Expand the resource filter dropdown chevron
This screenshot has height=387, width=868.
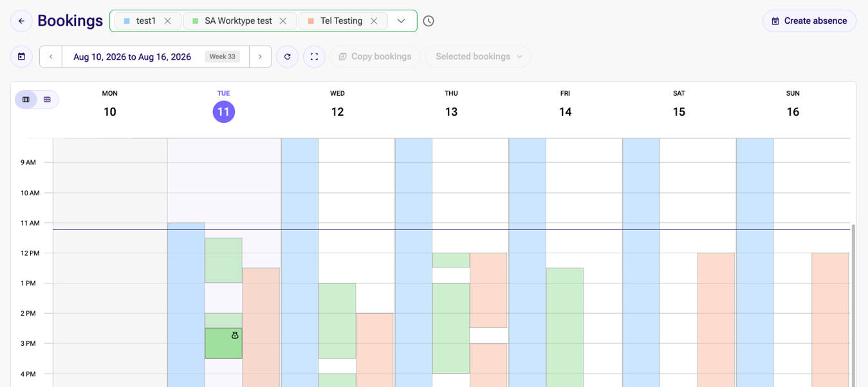[402, 21]
